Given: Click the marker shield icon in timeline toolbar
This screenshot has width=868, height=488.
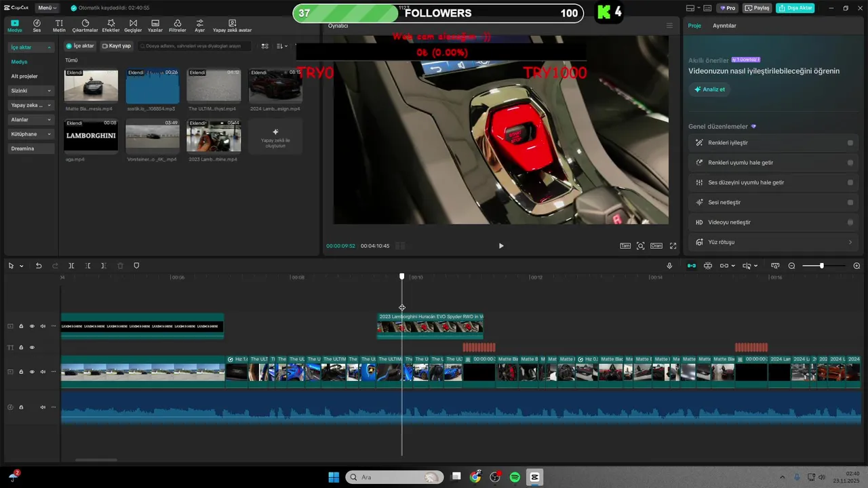Looking at the screenshot, I should (136, 266).
